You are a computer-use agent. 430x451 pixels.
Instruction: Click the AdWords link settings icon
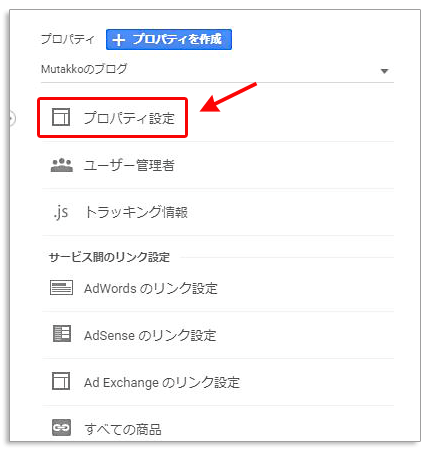click(61, 288)
